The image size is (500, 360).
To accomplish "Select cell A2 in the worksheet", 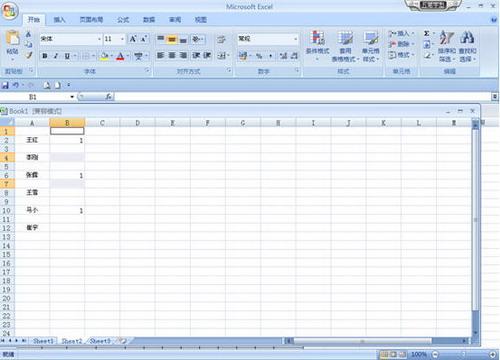I will click(x=32, y=140).
